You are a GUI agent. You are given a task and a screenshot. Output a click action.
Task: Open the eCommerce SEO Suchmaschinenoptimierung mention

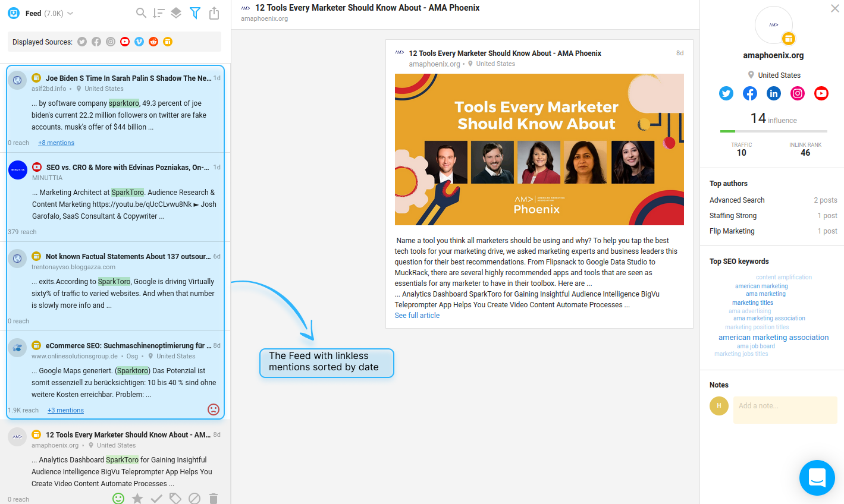[x=115, y=374]
